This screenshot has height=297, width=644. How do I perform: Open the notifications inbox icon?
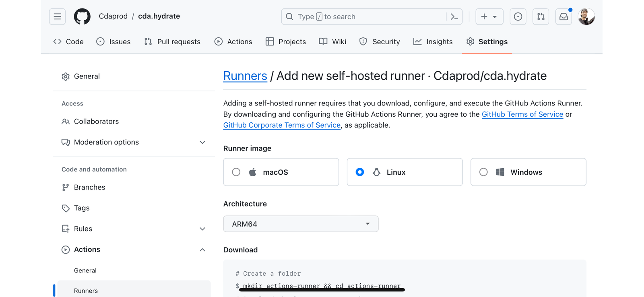pos(563,16)
